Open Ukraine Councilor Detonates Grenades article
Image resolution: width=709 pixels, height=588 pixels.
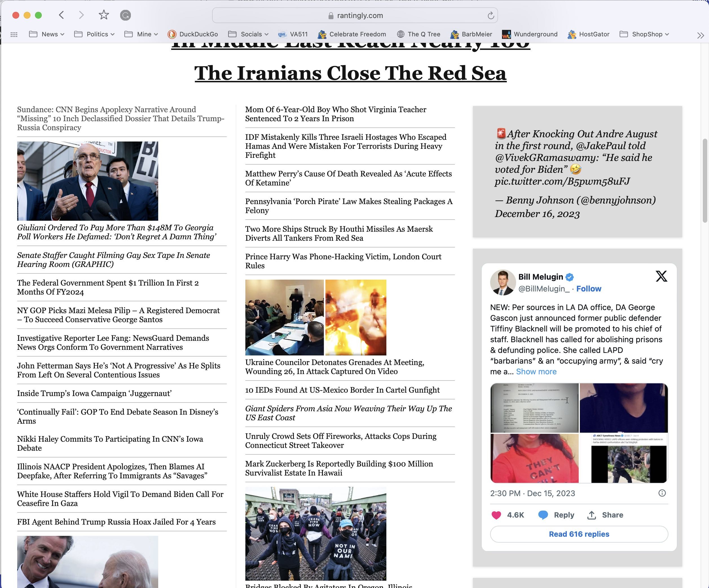pyautogui.click(x=334, y=367)
